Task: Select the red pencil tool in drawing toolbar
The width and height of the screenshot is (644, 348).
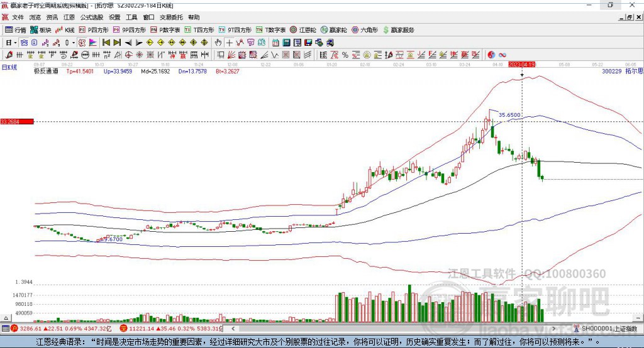Action: pyautogui.click(x=9, y=55)
